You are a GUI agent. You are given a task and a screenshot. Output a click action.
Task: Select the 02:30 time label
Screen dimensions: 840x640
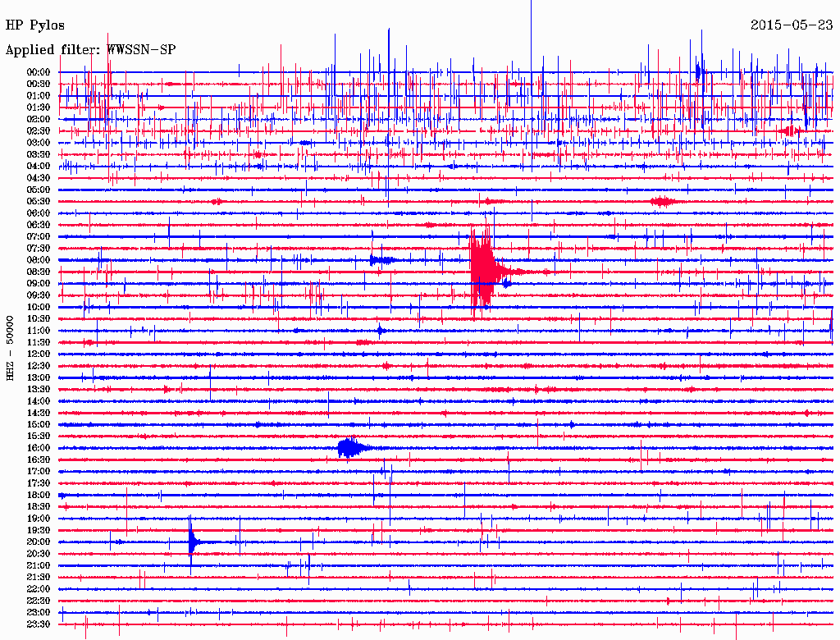pyautogui.click(x=39, y=131)
